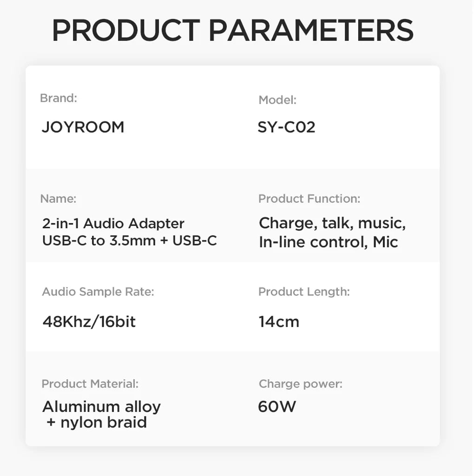Screen dimensions: 474x476
Task: Click the Audio Sample Rate label
Action: (x=98, y=292)
